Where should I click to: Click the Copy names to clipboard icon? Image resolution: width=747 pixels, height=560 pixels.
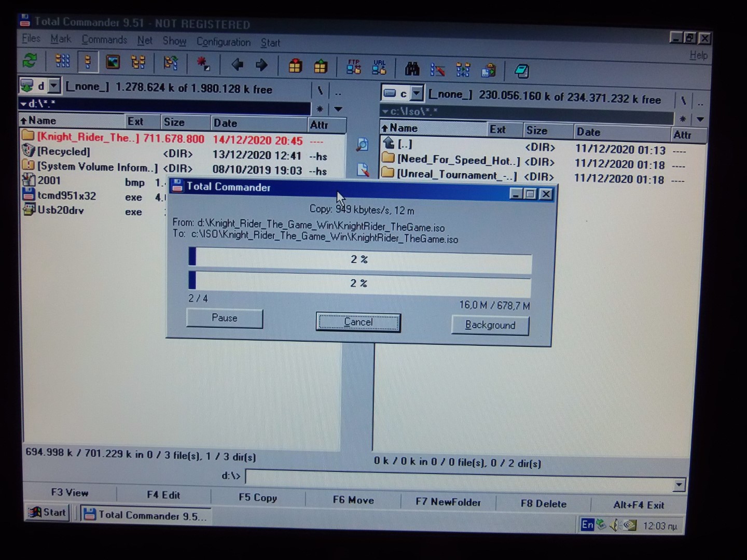click(488, 70)
